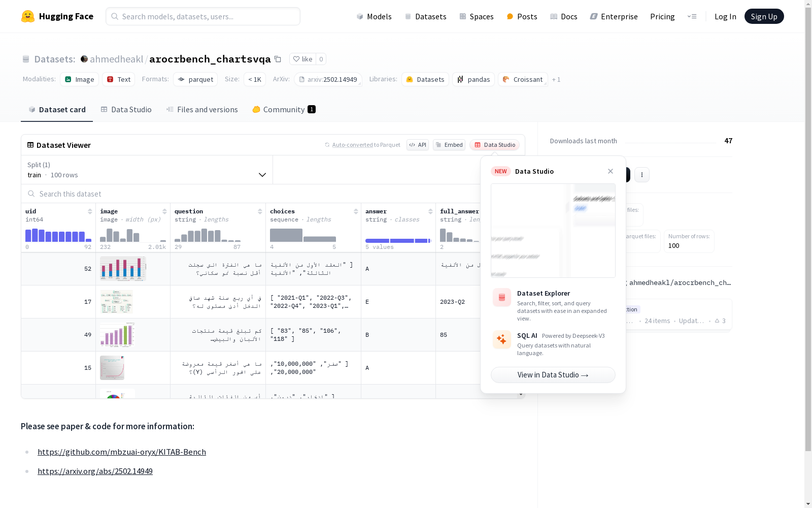812x508 pixels.
Task: Open the pandas library tag
Action: [x=473, y=79]
